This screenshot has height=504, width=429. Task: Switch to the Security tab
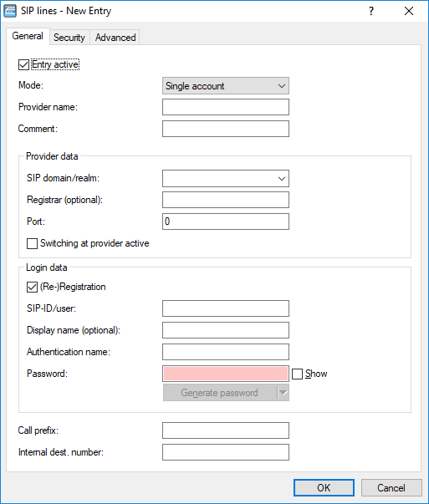click(69, 38)
